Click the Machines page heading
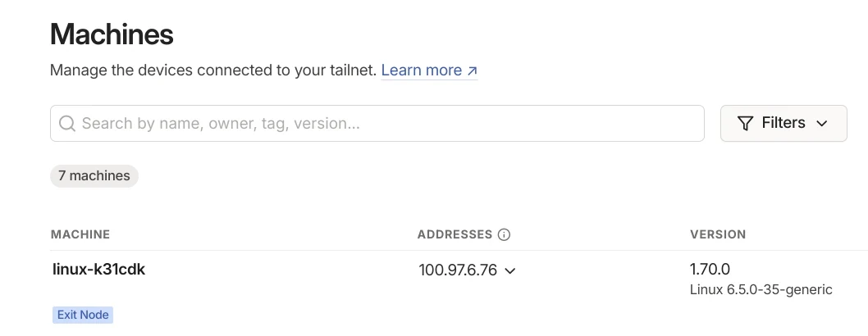 click(x=112, y=34)
